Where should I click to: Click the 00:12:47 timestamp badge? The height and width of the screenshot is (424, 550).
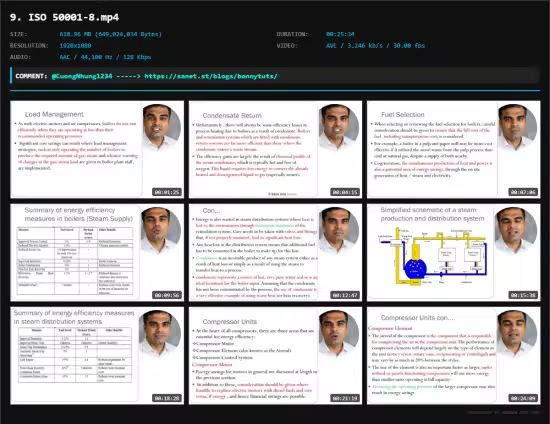(x=345, y=295)
